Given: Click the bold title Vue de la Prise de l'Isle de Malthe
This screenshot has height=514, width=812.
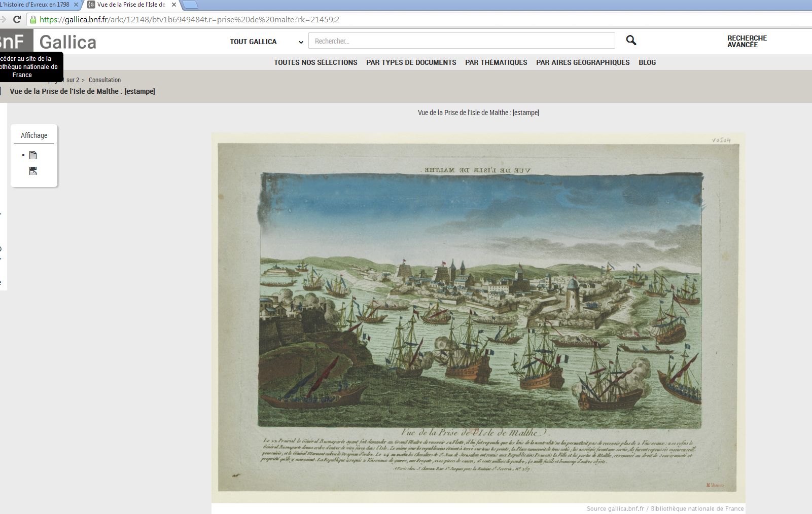Looking at the screenshot, I should [x=83, y=91].
